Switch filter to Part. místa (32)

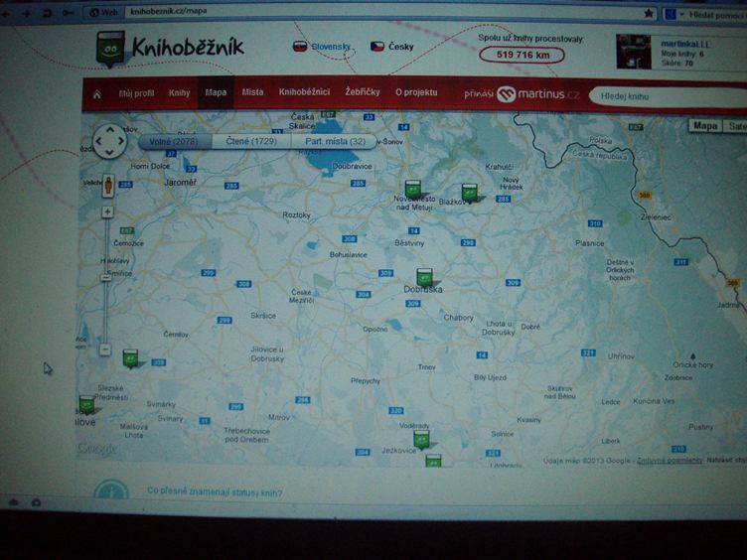pos(335,141)
